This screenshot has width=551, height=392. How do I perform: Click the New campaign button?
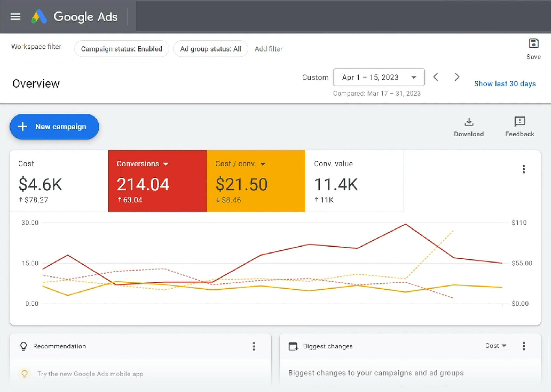[54, 127]
